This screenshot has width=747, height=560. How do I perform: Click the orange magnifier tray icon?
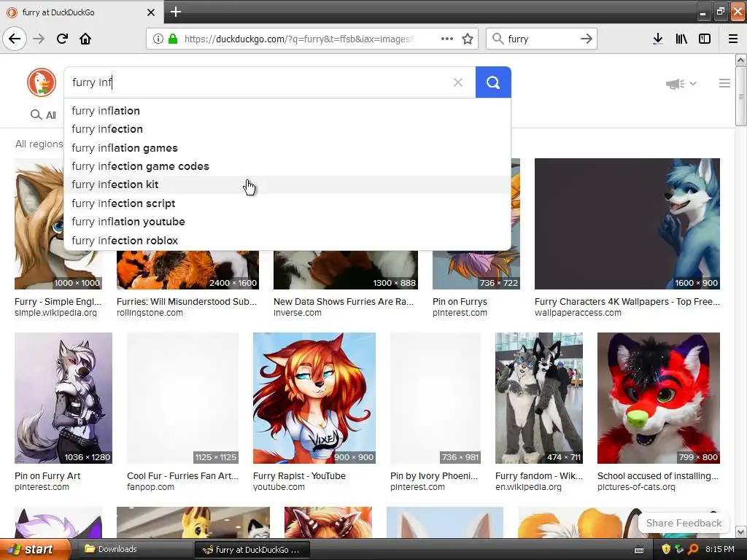point(693,549)
